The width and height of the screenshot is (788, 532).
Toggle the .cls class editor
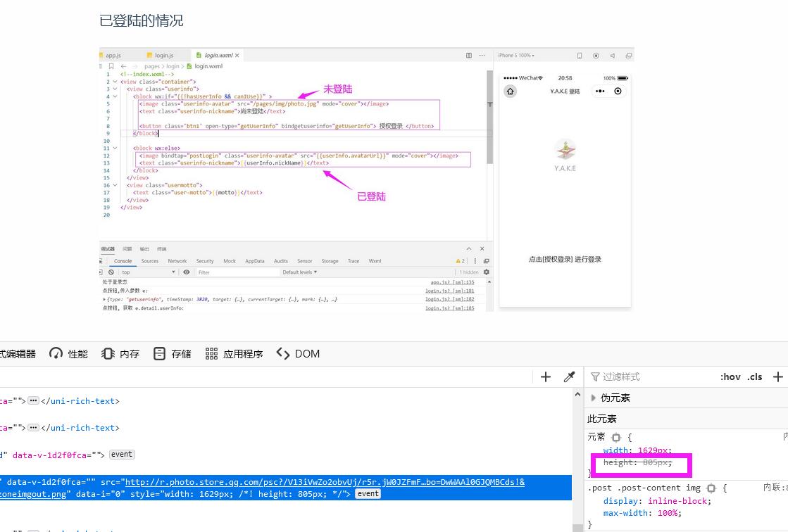coord(755,376)
